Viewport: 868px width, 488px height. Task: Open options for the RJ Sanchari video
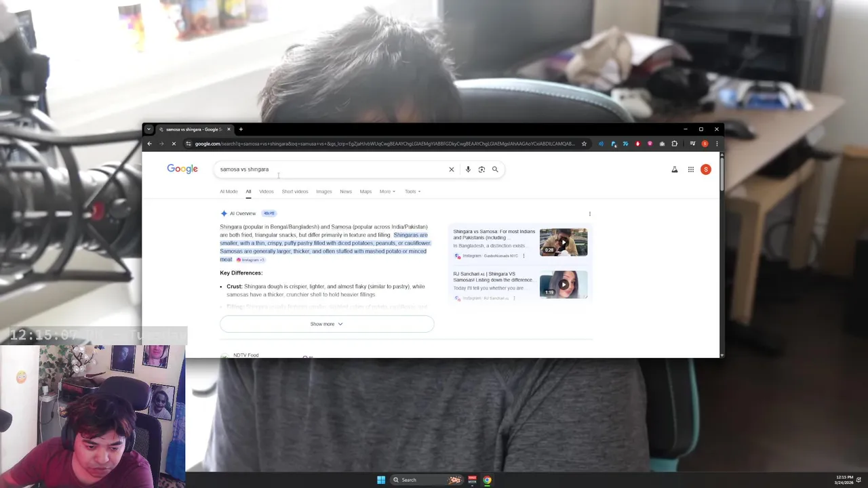pyautogui.click(x=514, y=298)
